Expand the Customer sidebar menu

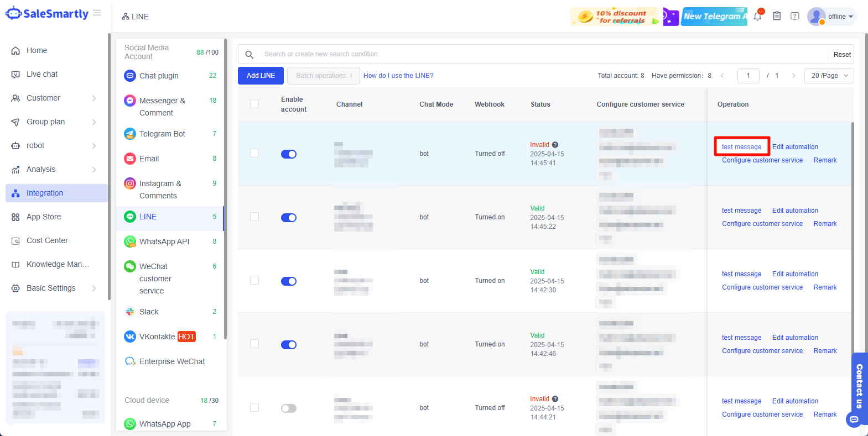pyautogui.click(x=54, y=98)
